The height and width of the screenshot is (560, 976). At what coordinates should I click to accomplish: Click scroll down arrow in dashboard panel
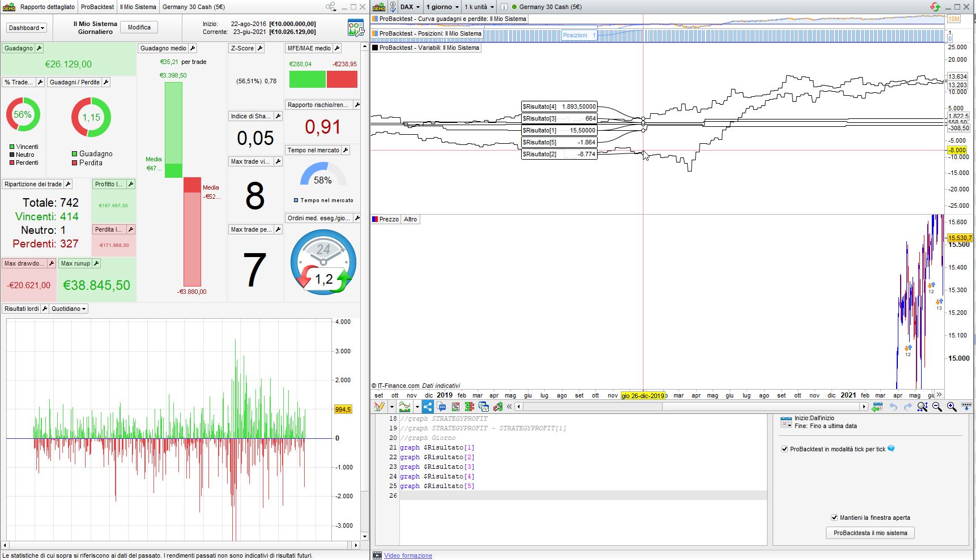[x=364, y=536]
